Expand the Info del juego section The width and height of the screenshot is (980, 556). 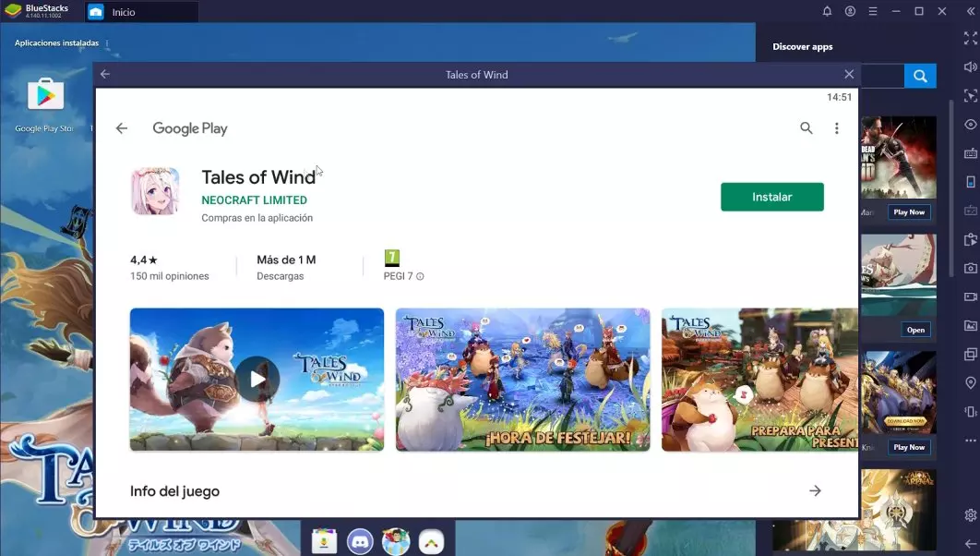point(814,491)
